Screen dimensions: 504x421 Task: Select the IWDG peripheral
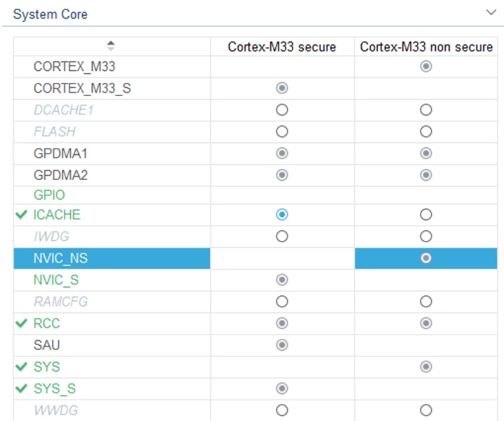pos(51,236)
